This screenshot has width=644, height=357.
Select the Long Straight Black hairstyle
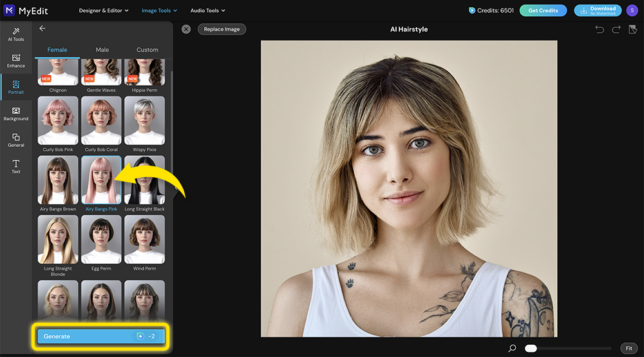pyautogui.click(x=144, y=180)
